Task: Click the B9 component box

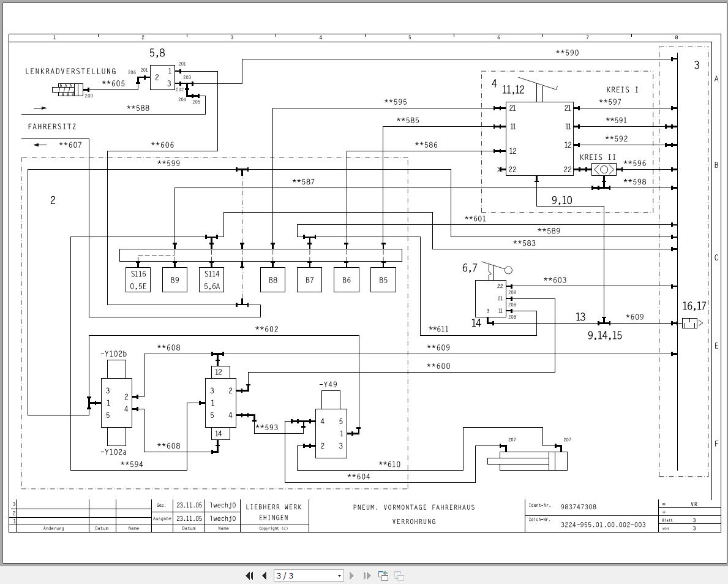Action: coord(174,279)
